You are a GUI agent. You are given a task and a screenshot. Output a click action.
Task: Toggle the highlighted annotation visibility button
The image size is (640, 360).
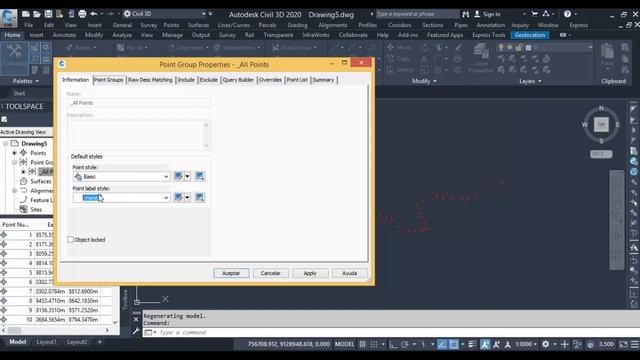484,344
